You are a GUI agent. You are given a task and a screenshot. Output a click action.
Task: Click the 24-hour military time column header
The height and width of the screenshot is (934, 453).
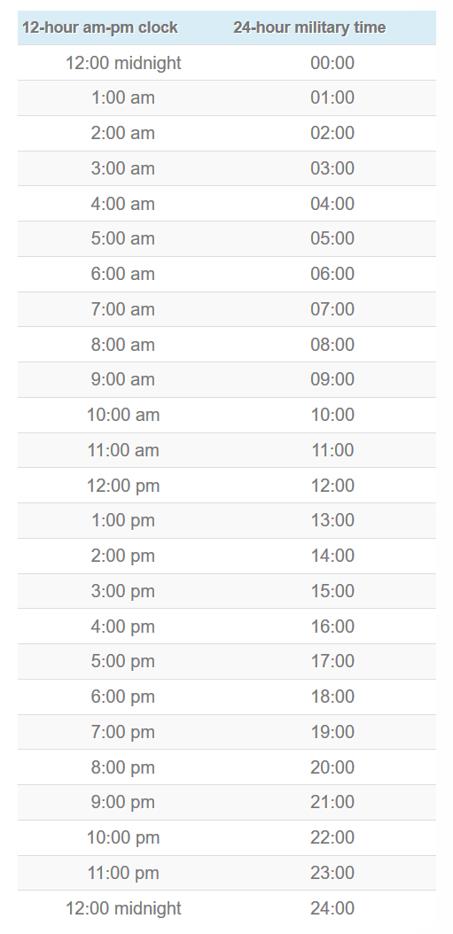point(309,27)
